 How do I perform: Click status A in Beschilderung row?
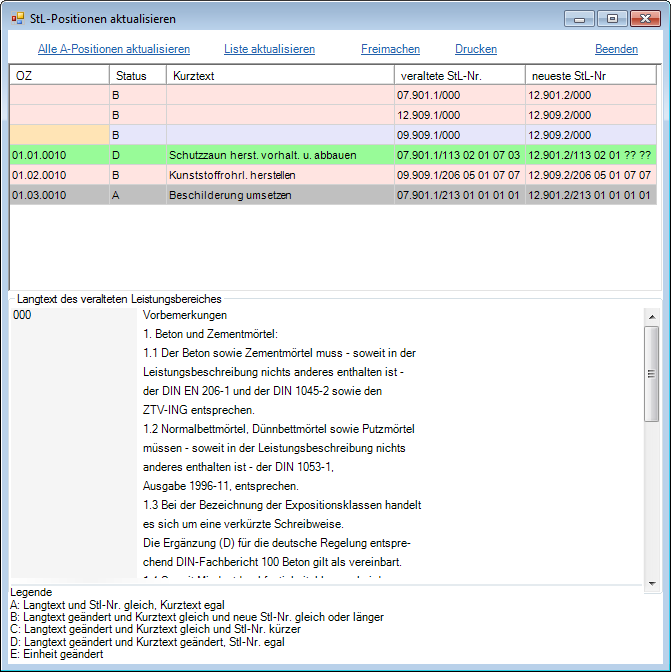(138, 195)
